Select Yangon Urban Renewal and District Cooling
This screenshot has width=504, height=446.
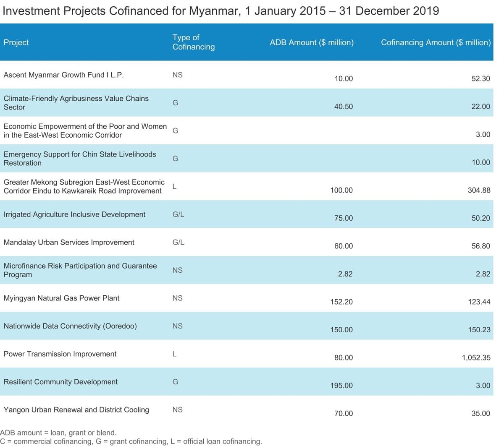point(76,409)
